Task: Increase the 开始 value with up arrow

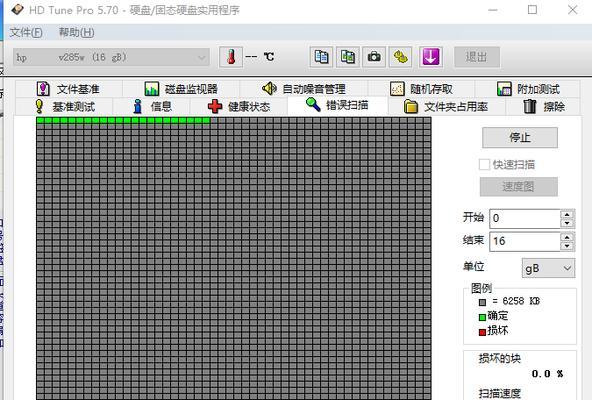Action: point(567,215)
